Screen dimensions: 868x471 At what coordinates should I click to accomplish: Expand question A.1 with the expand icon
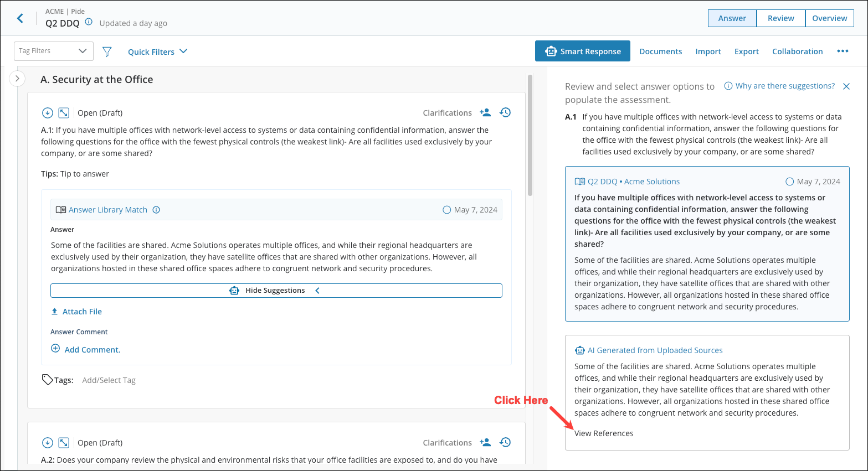(x=64, y=113)
